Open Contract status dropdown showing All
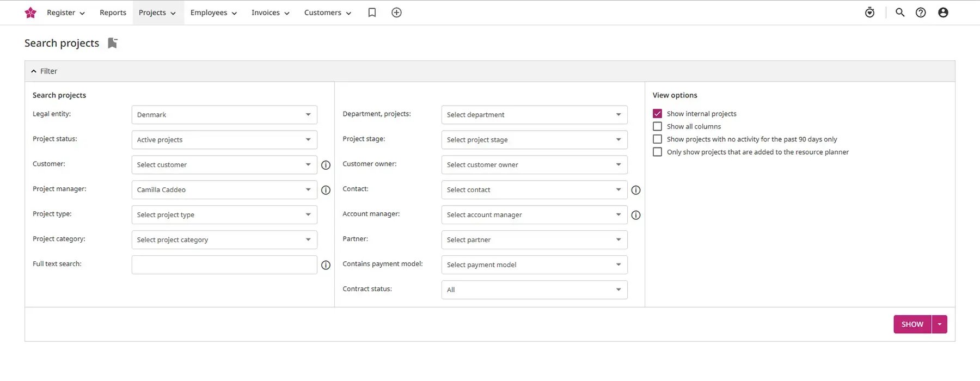 (x=534, y=290)
